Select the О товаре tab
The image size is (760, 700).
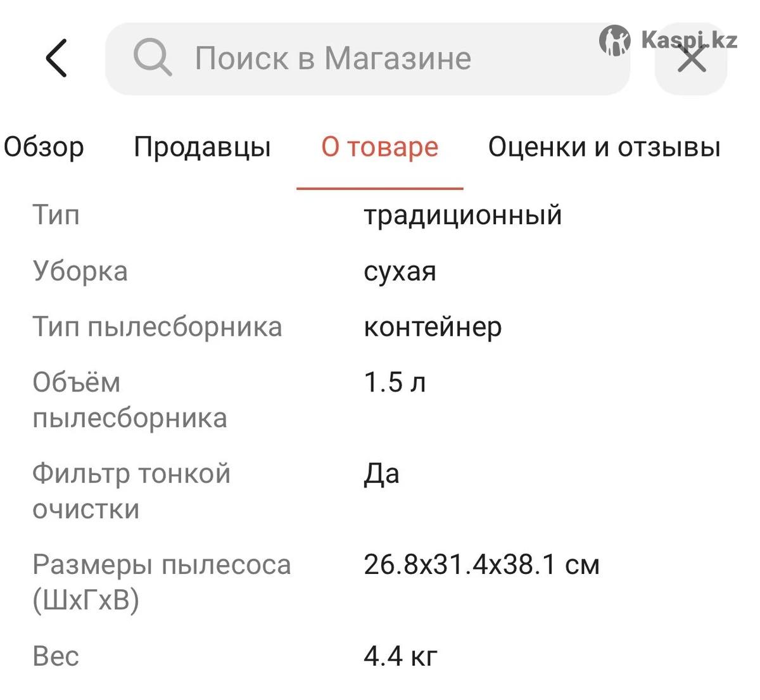click(380, 147)
